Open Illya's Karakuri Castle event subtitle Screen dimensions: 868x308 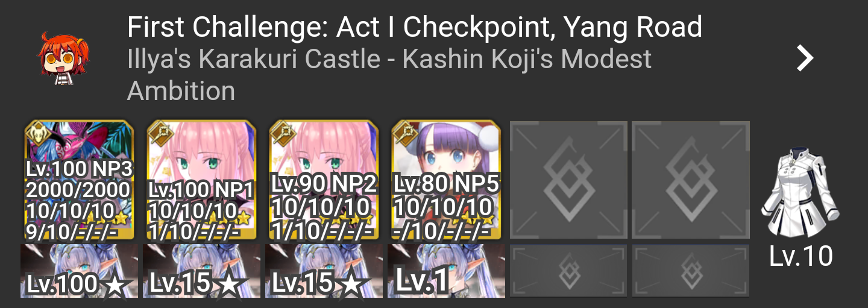coord(389,75)
